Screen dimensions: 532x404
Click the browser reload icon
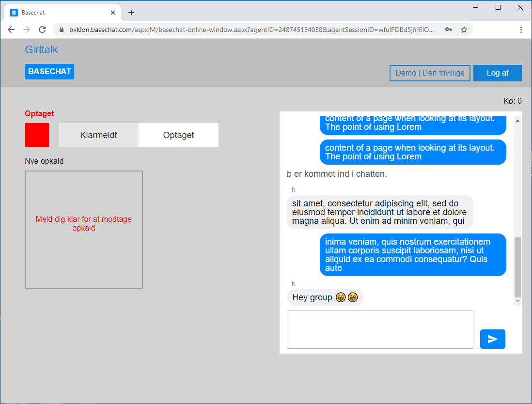pos(42,30)
